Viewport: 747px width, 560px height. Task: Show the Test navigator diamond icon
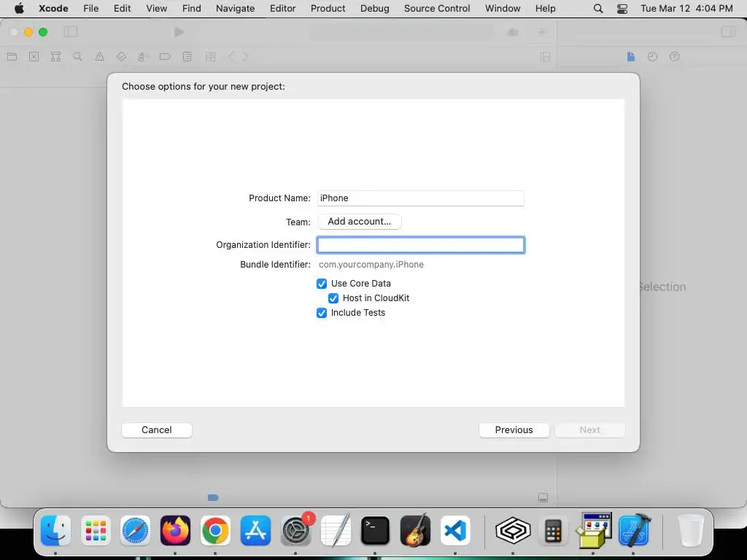122,57
